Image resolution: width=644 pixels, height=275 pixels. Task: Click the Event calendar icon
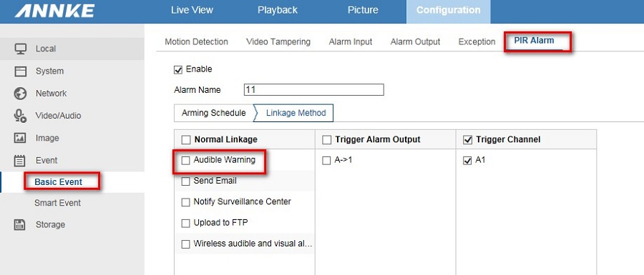click(x=20, y=161)
